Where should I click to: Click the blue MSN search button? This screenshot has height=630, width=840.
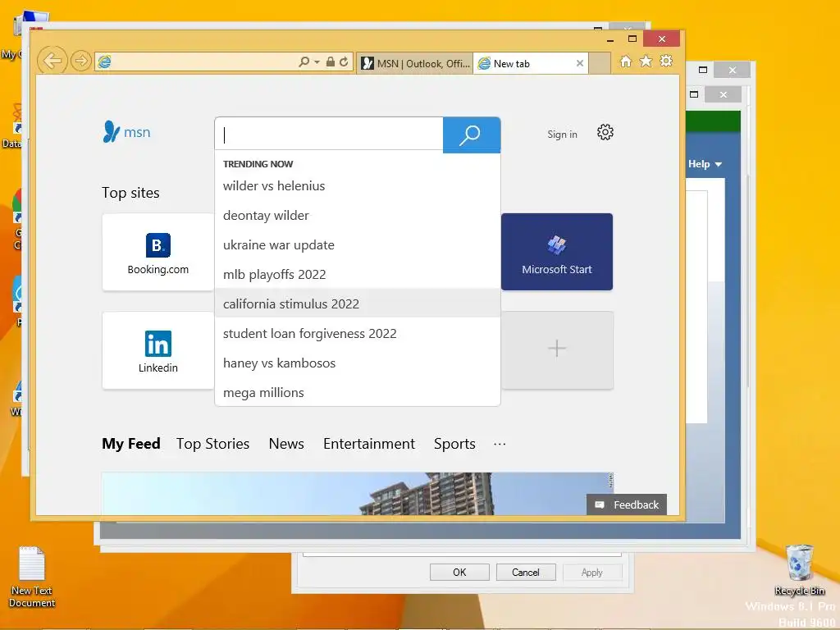coord(472,135)
